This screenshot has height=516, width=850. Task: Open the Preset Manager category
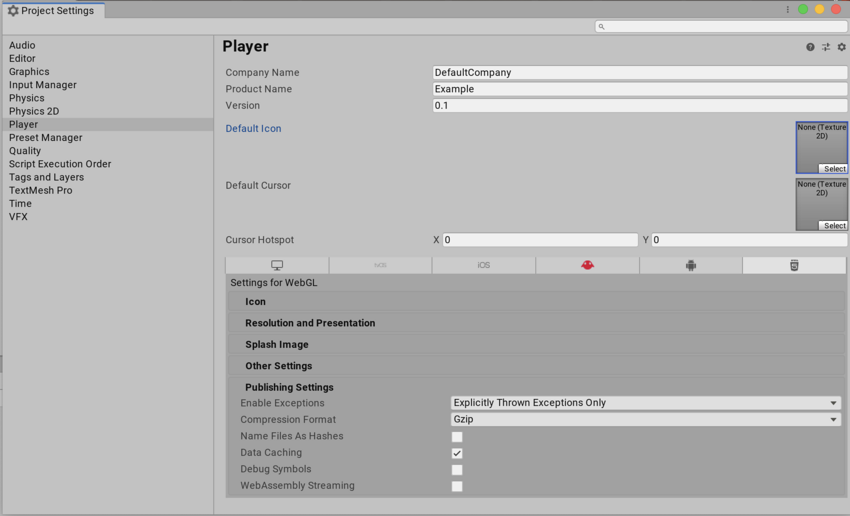[107, 138]
